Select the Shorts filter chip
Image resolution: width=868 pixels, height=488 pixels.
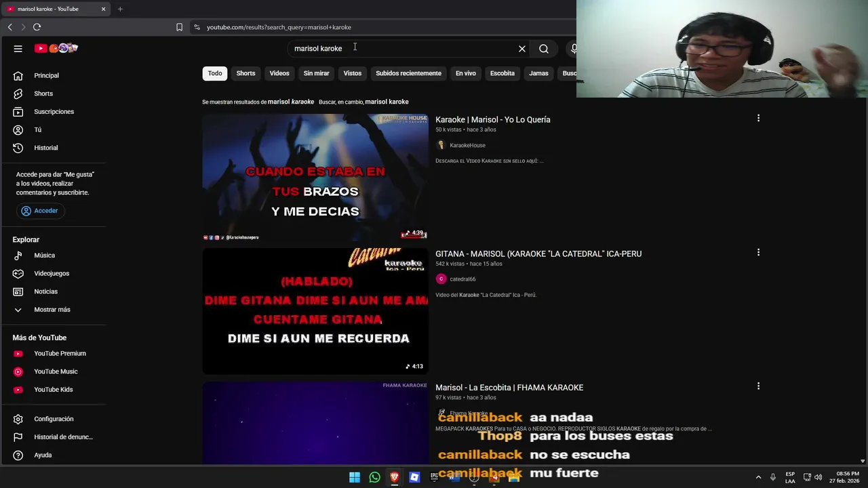(x=245, y=73)
